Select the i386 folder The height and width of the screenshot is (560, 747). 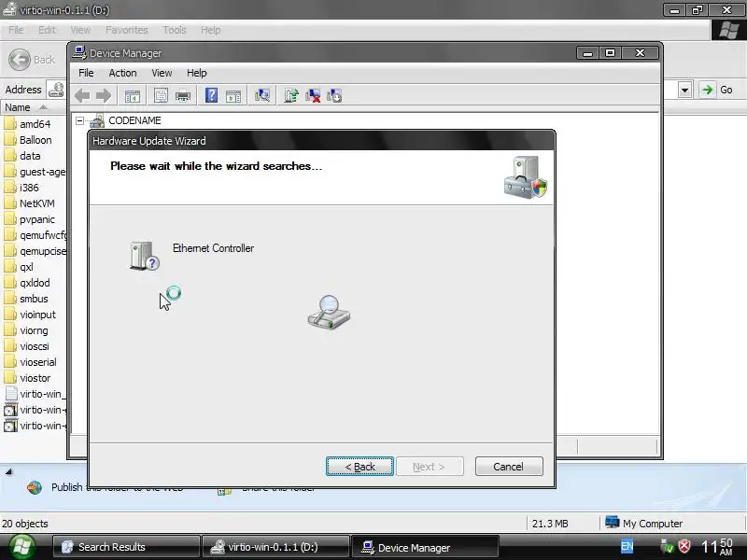coord(21,188)
